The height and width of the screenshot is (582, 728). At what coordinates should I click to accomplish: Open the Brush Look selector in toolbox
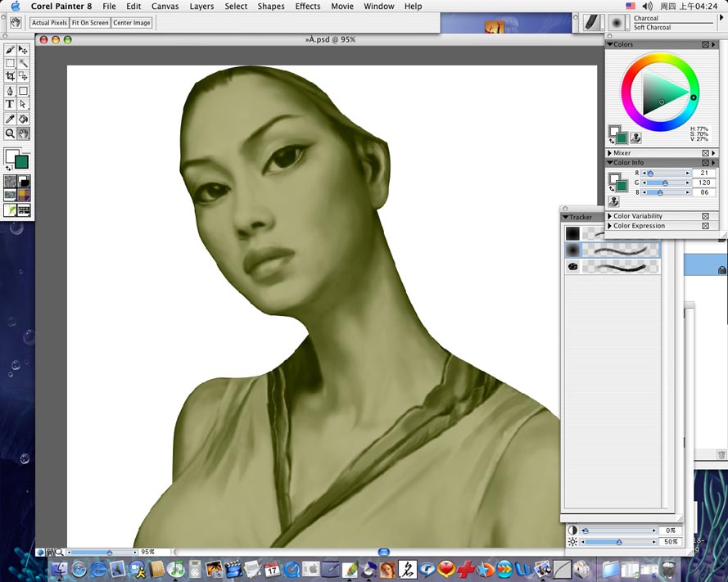tap(10, 210)
